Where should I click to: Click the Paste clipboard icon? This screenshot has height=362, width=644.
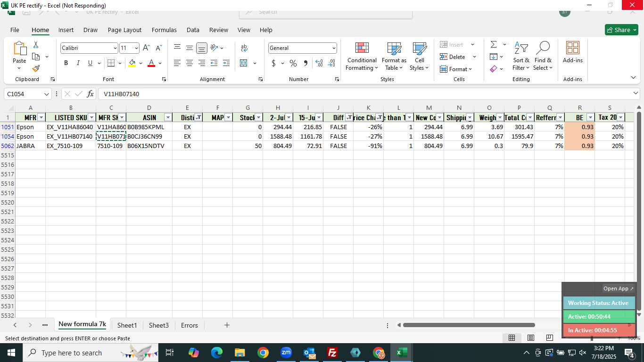tap(19, 49)
